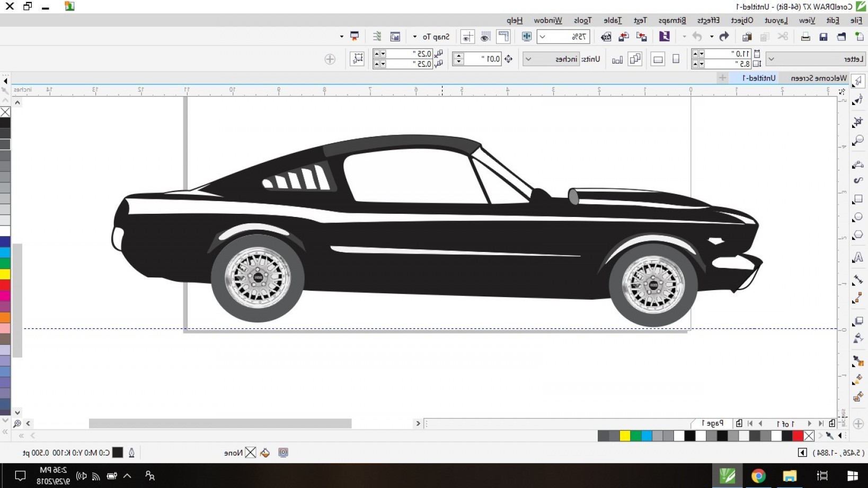Screen dimensions: 868x488
Task: Toggle full-screen preview eye icon
Action: tap(485, 37)
